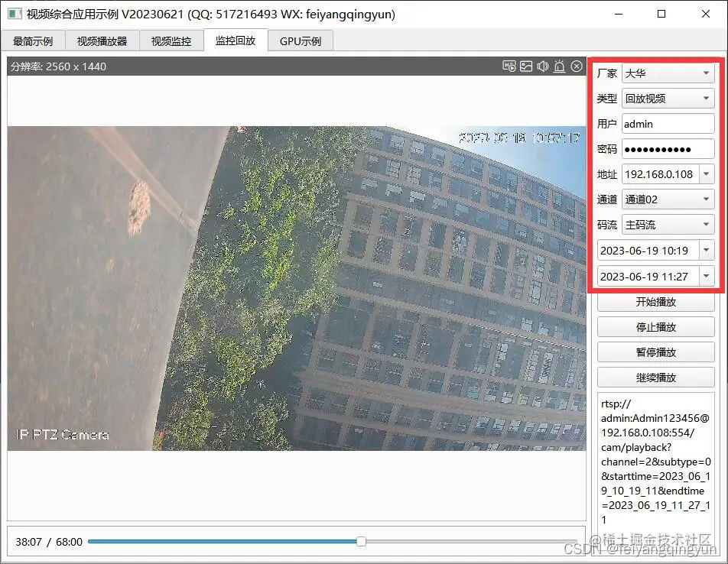
Task: Click the 分辨率: 2560 x 1440 label
Action: [x=58, y=66]
